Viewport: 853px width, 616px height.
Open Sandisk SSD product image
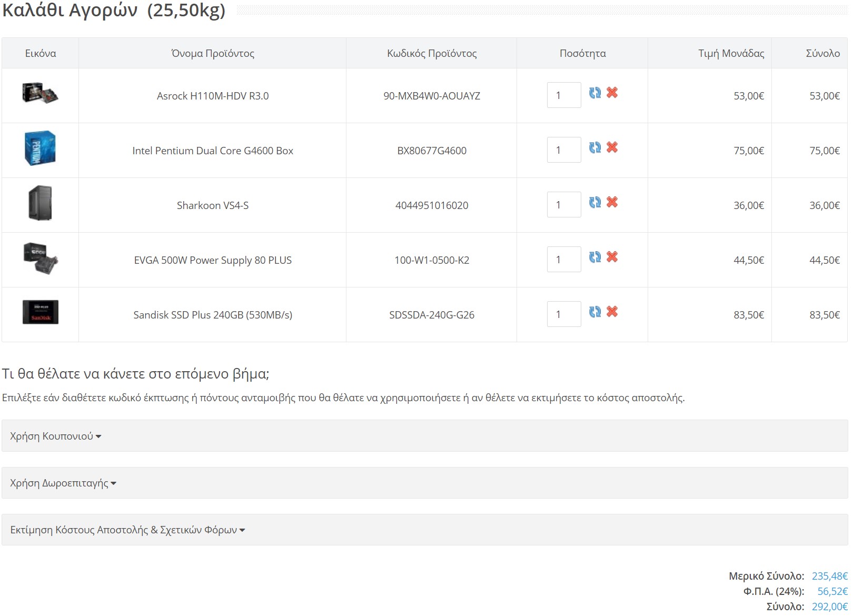point(41,312)
